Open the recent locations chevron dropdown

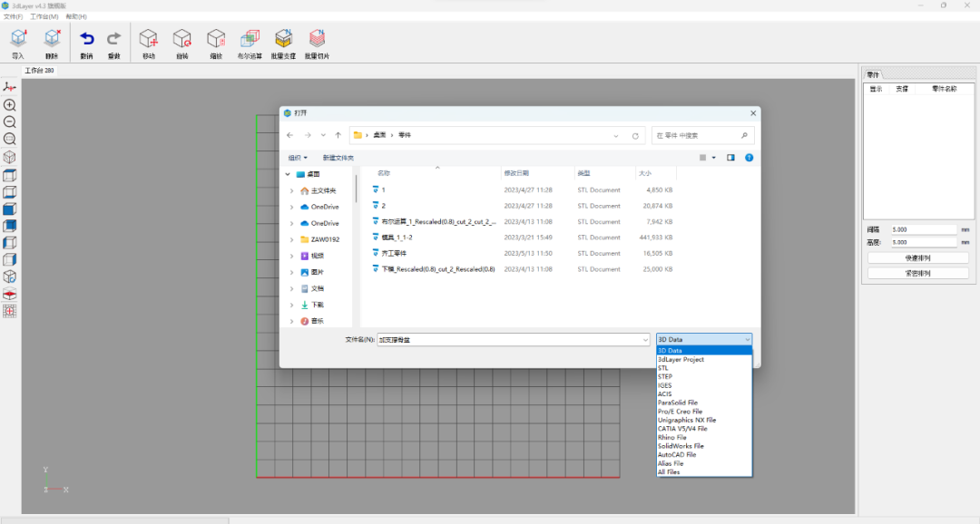pos(323,135)
